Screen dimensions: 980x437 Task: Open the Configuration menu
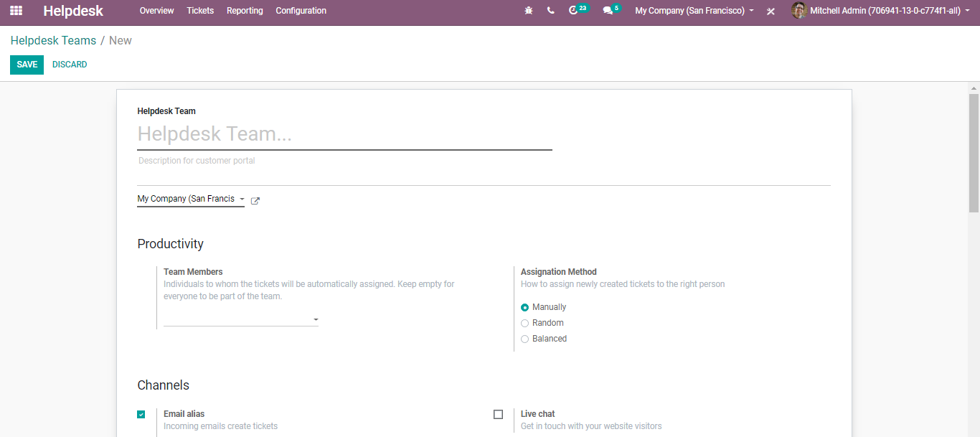point(301,11)
